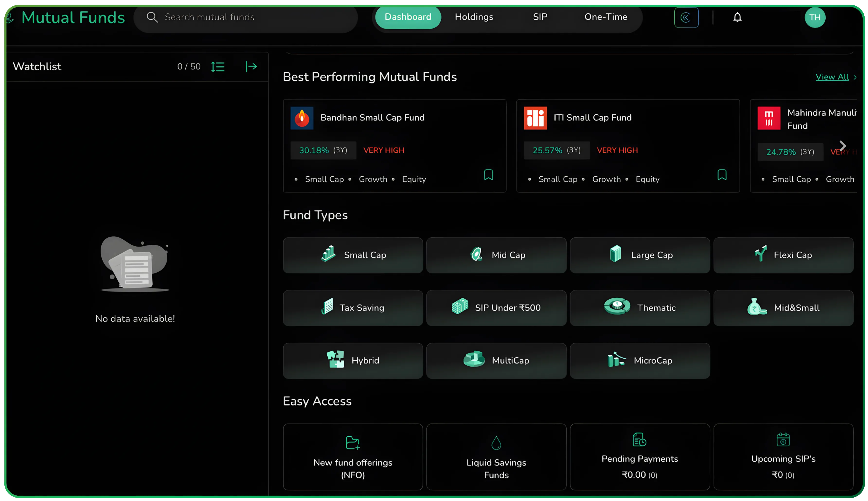This screenshot has width=868, height=501.
Task: View Pending Payments
Action: point(640,457)
